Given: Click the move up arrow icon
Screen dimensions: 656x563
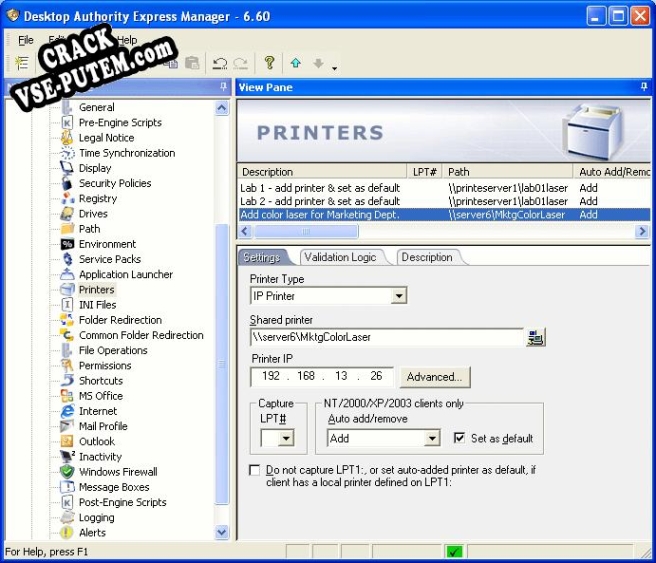Looking at the screenshot, I should 296,63.
